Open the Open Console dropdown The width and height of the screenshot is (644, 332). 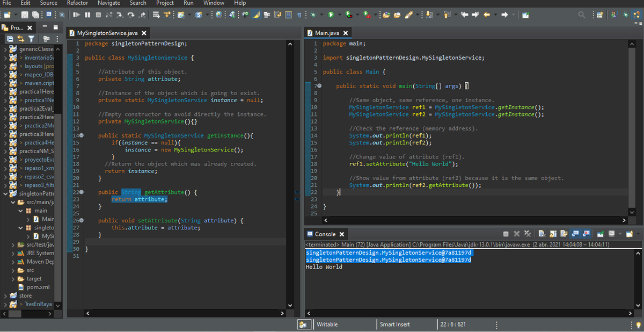638,234
